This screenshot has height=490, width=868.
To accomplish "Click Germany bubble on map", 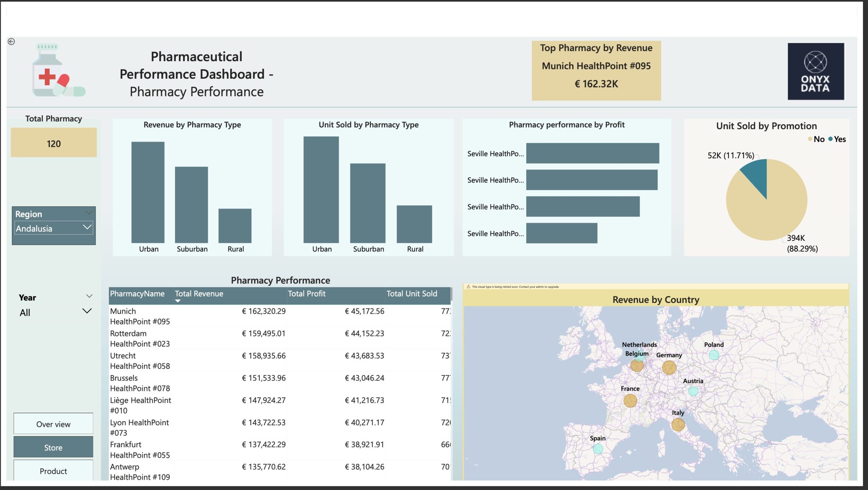I will pos(669,367).
